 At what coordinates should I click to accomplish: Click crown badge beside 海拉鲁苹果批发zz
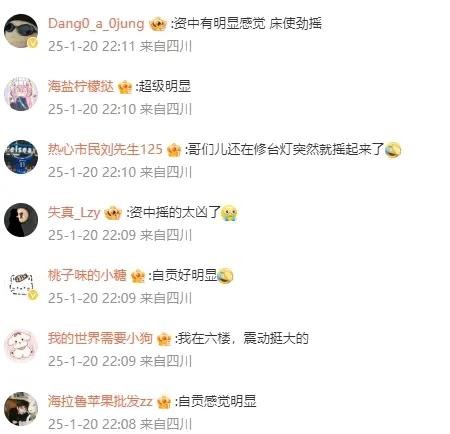pos(164,402)
